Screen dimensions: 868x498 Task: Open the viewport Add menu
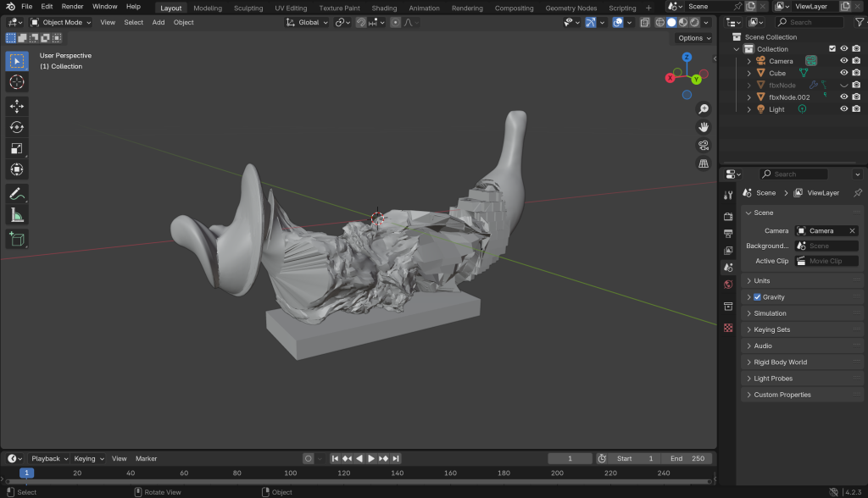tap(159, 23)
